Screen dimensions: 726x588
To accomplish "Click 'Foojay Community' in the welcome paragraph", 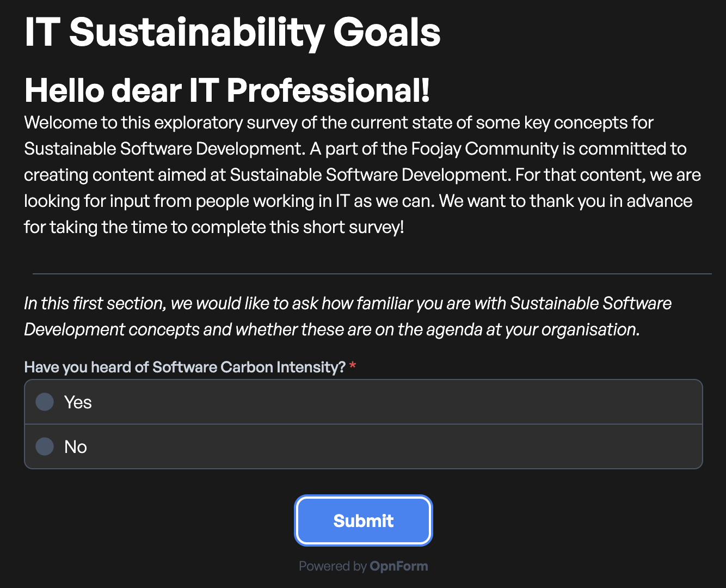I will (485, 149).
